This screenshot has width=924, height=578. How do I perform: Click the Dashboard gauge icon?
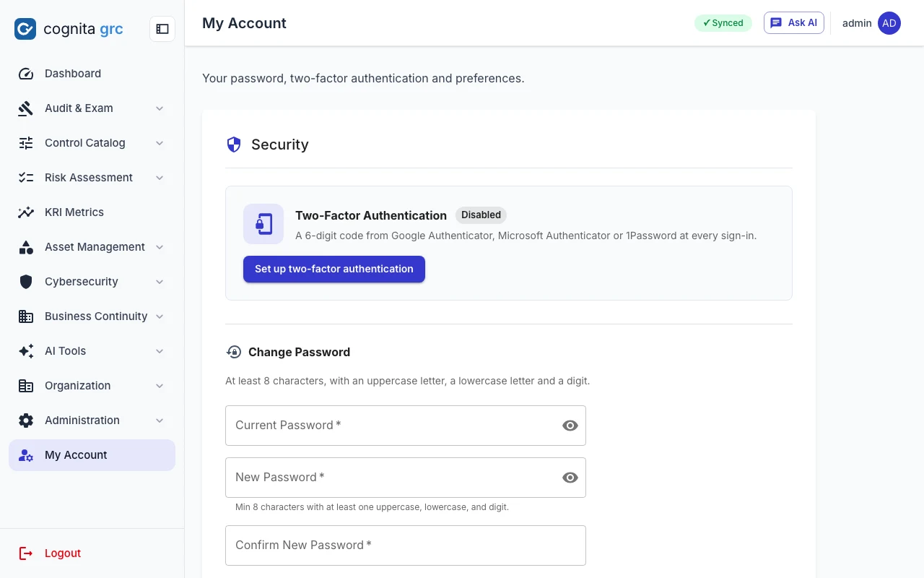point(26,74)
